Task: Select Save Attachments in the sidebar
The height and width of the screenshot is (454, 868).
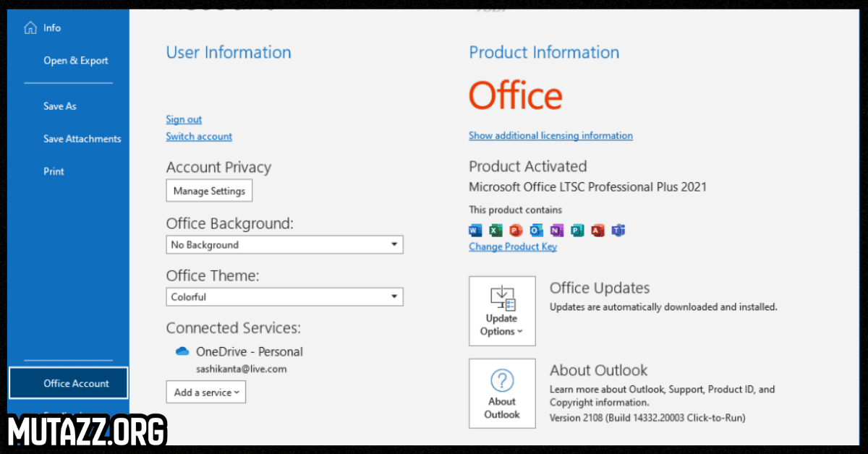Action: (82, 139)
